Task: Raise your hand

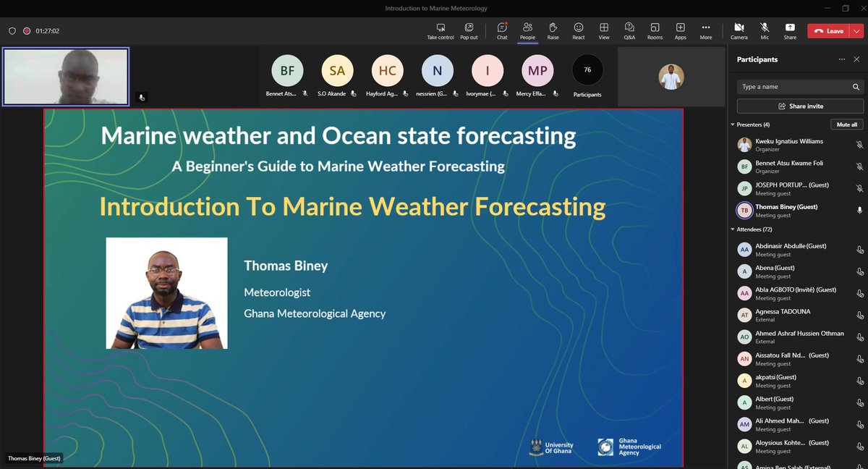Action: point(553,30)
